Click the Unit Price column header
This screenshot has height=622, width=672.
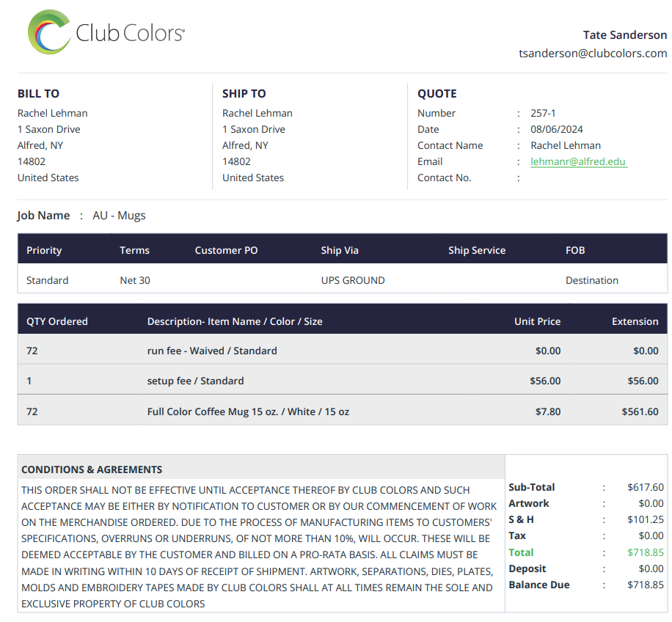coord(538,321)
